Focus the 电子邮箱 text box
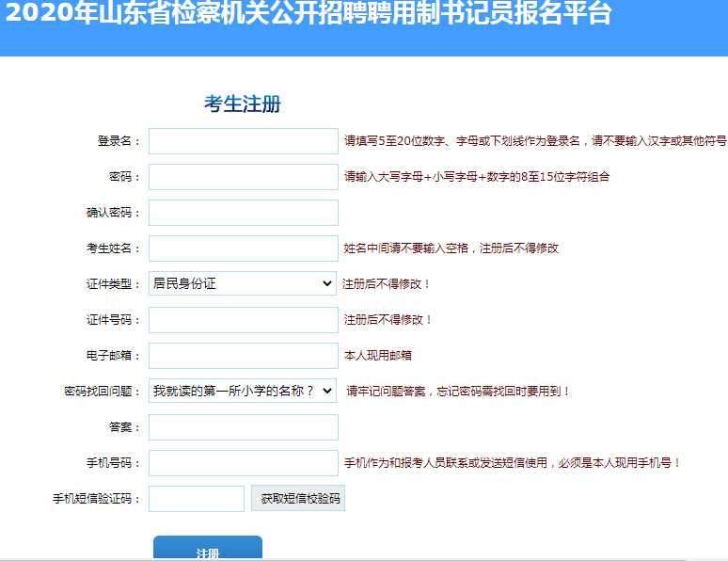 pyautogui.click(x=243, y=356)
